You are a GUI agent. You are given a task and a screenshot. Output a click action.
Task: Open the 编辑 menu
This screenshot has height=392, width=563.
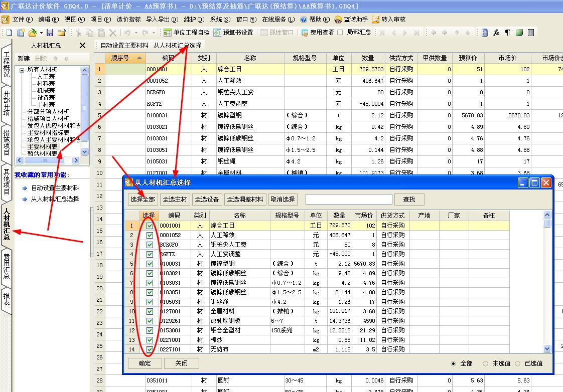point(49,20)
